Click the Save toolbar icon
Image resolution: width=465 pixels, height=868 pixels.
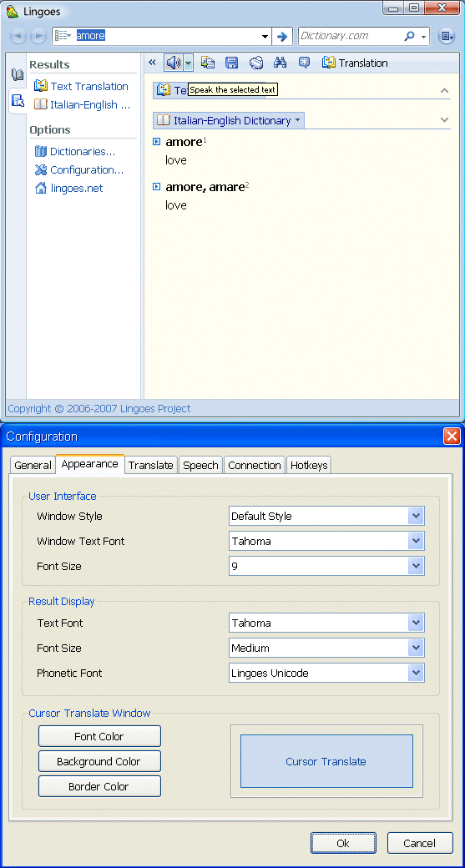point(232,63)
